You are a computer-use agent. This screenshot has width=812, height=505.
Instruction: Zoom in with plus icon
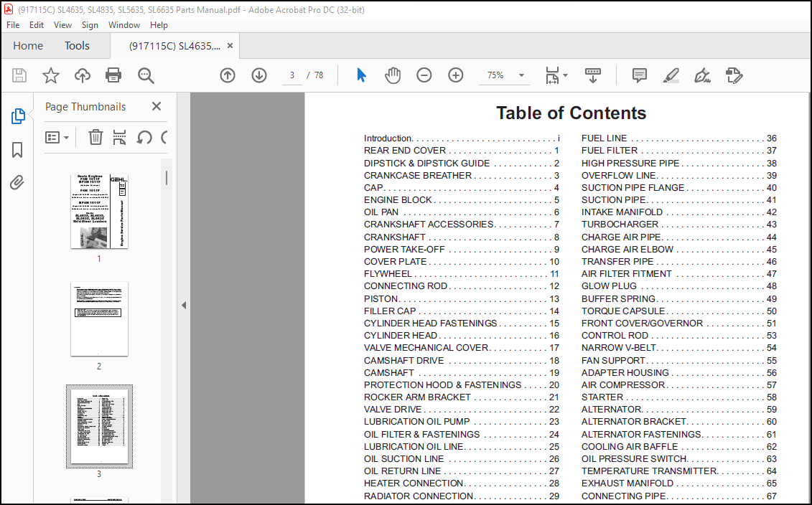[x=456, y=75]
